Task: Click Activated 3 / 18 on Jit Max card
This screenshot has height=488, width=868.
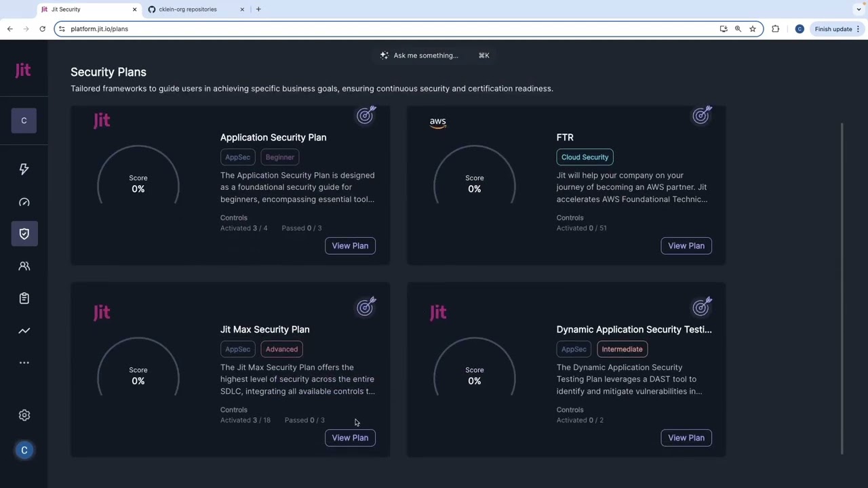Action: click(245, 420)
